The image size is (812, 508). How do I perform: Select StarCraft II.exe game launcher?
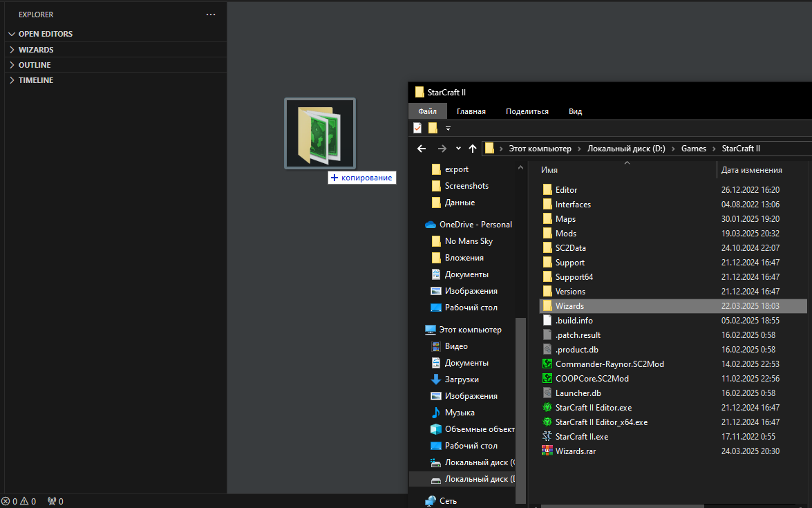coord(581,437)
